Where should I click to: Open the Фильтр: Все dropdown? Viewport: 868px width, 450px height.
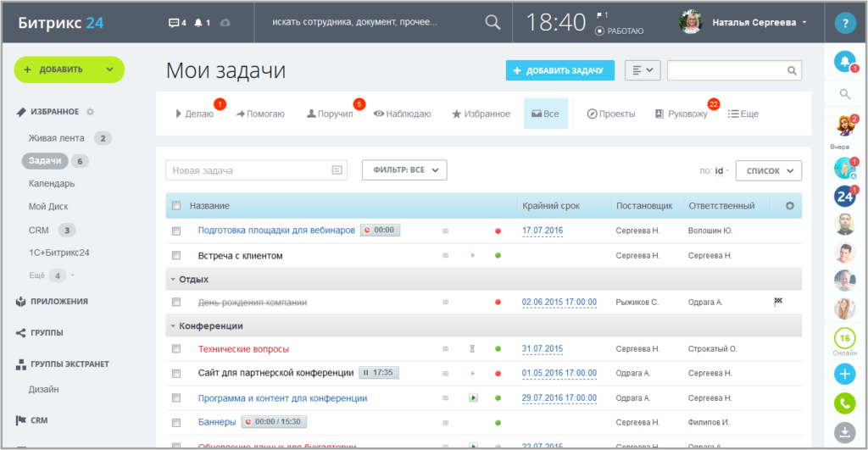click(x=403, y=170)
